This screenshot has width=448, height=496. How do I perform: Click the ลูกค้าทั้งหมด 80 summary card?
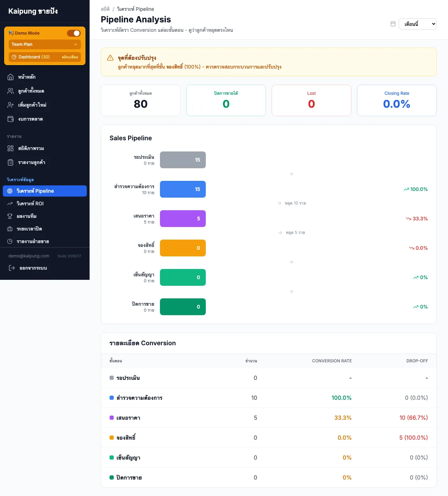[x=140, y=100]
